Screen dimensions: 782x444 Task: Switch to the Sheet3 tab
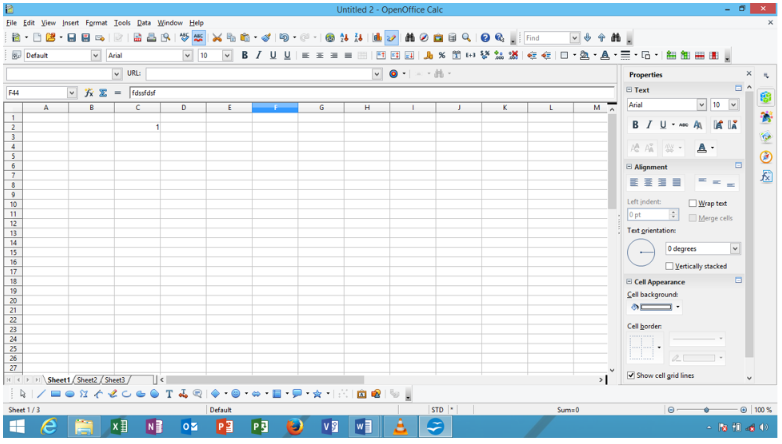click(115, 380)
